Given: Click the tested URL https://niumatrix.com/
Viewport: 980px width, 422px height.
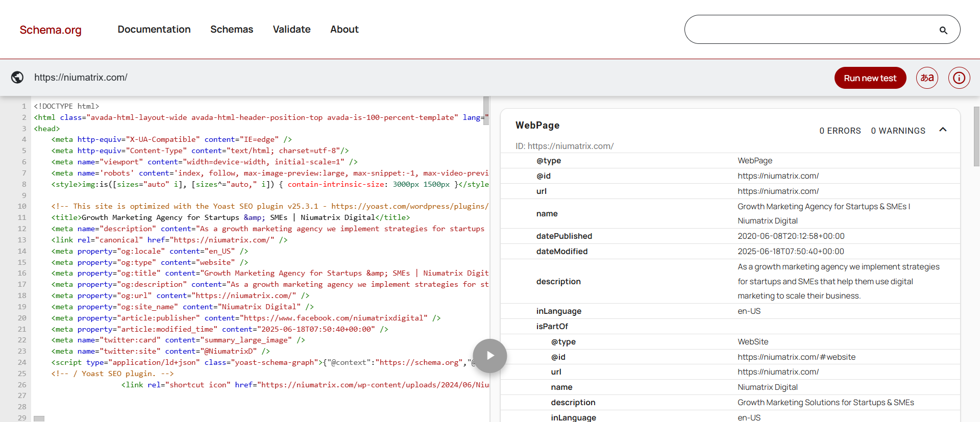Looking at the screenshot, I should (x=81, y=78).
